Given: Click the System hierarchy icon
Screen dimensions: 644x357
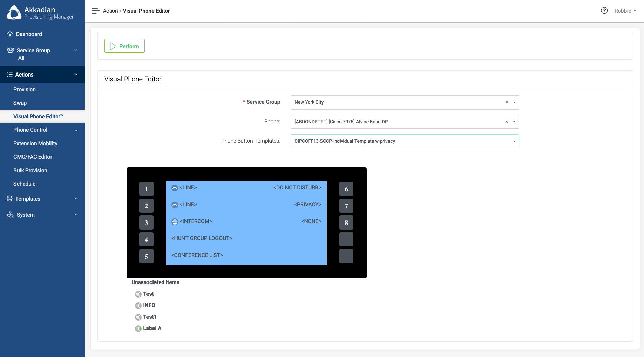Looking at the screenshot, I should (x=10, y=215).
